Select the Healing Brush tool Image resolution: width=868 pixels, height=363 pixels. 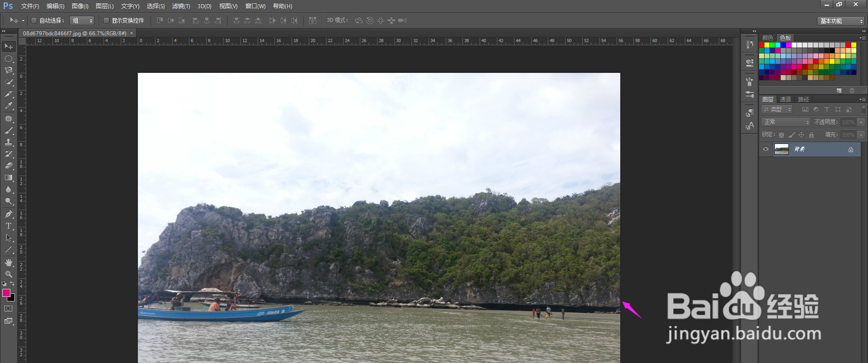tap(9, 119)
